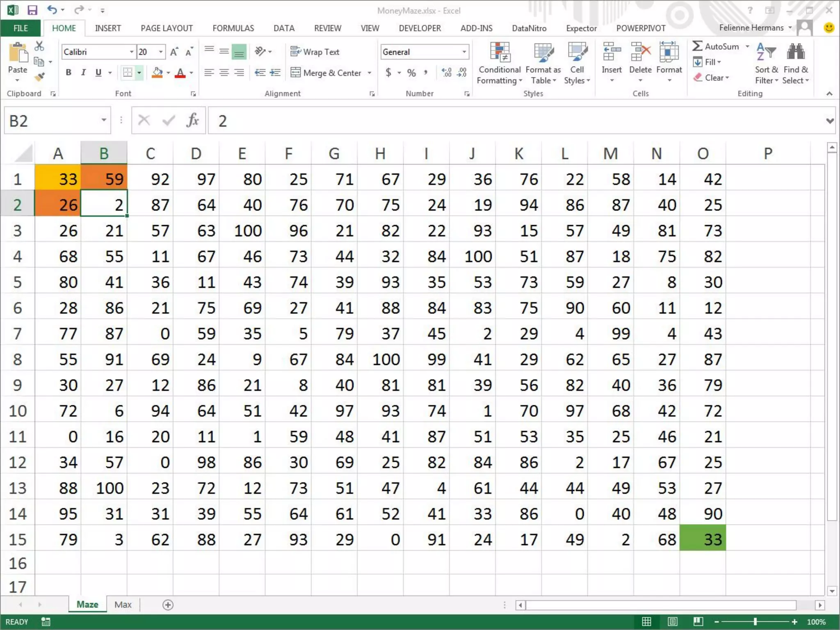Toggle Wrap Text on
Screen dimensions: 840x630
click(315, 52)
